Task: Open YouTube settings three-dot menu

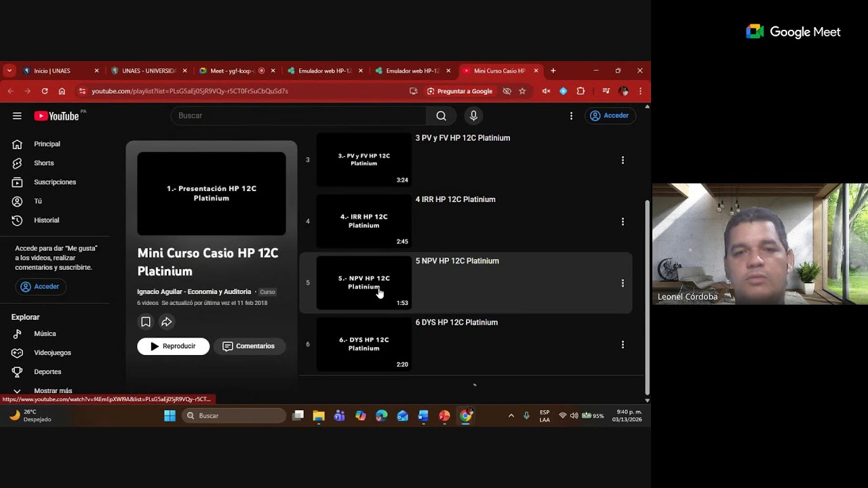Action: click(x=571, y=116)
